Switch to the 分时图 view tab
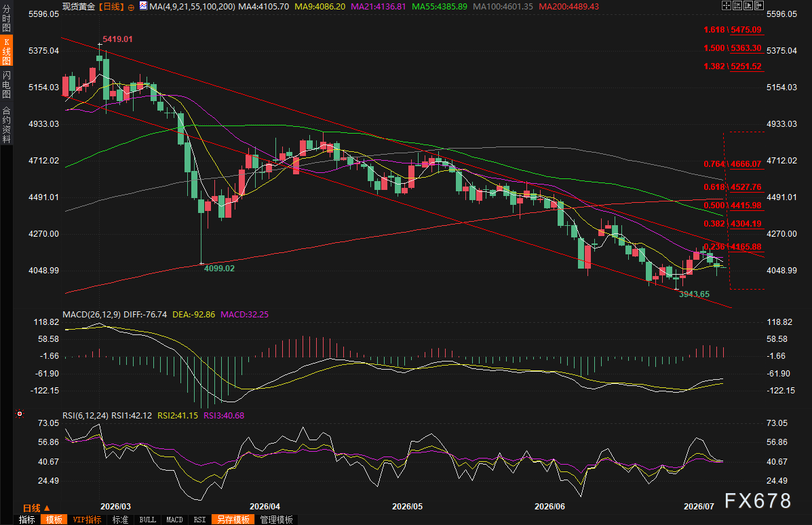The image size is (812, 525). [6, 18]
